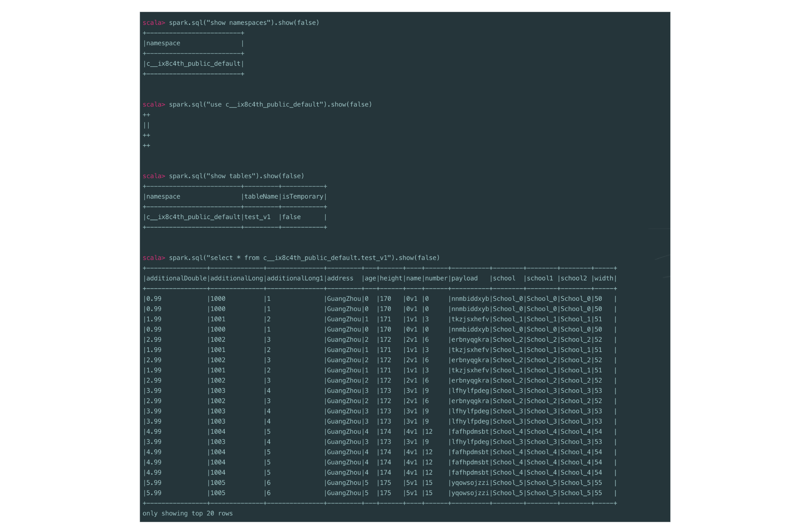Click the isTemporary column header
Screen dimensions: 808x532
303,197
